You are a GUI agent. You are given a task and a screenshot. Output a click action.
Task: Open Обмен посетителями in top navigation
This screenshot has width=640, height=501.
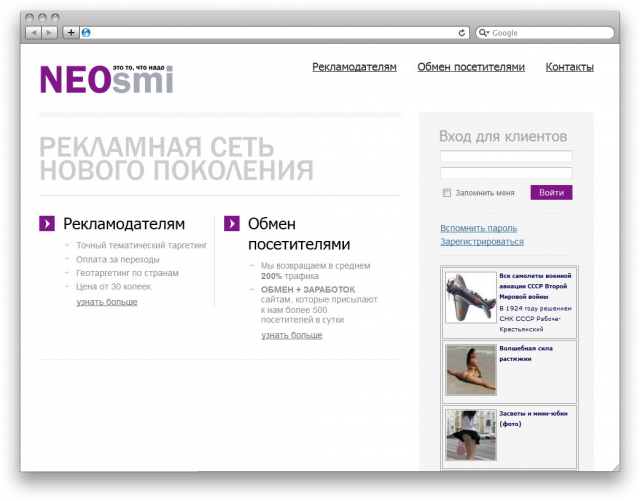[x=470, y=67]
